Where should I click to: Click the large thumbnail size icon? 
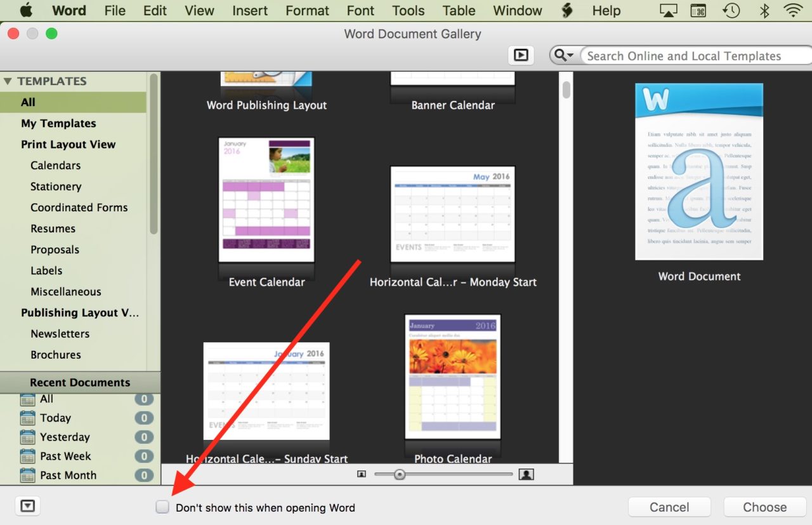(x=526, y=474)
